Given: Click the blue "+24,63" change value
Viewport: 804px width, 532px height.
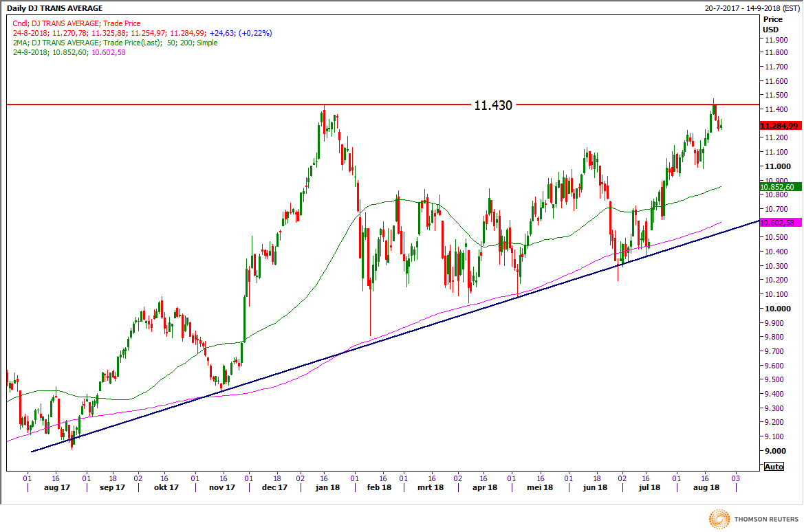Looking at the screenshot, I should coord(223,33).
